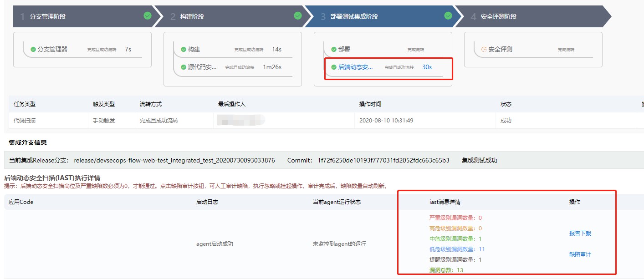Click the 30s duration of dynamic scan

(x=427, y=67)
